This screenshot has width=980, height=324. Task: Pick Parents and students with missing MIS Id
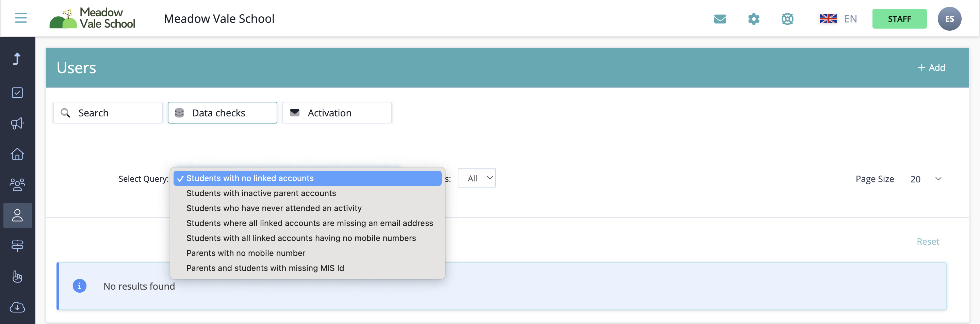click(x=265, y=268)
